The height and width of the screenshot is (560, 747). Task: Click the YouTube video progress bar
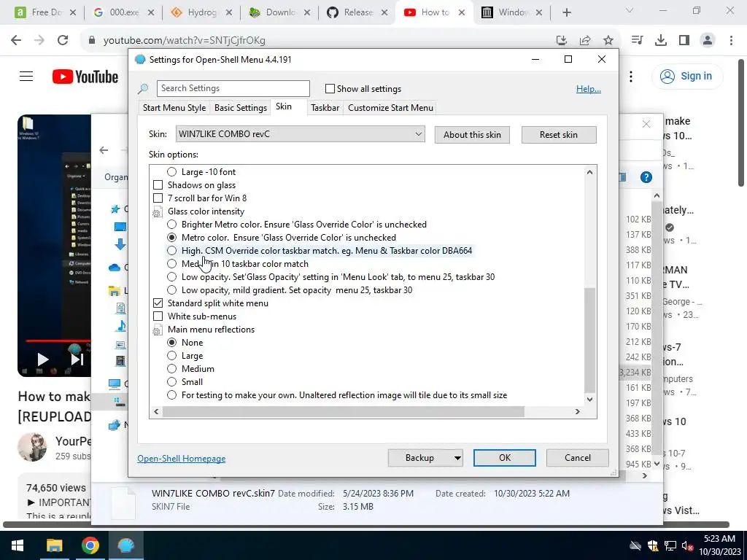click(x=58, y=341)
